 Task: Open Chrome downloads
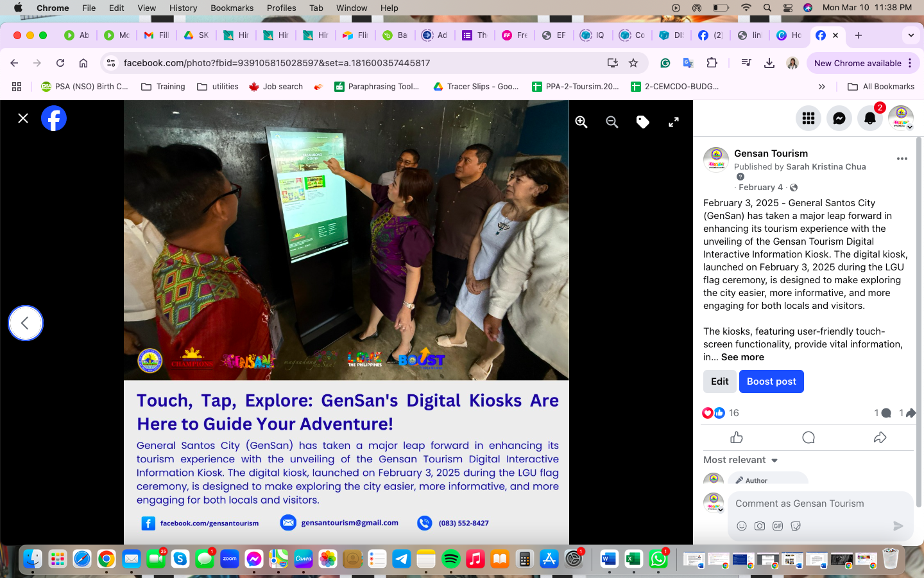click(x=769, y=63)
